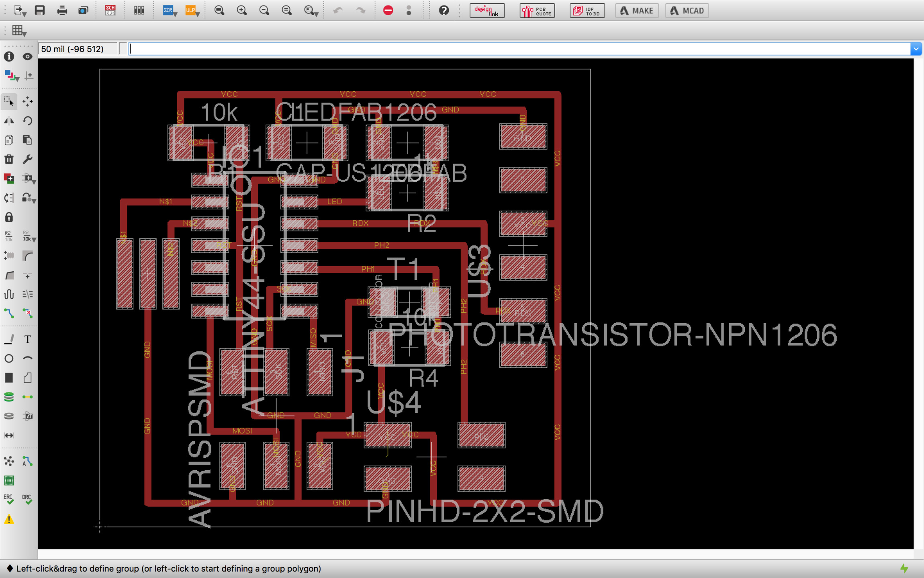Screen dimensions: 924x578
Task: Run the ERC check
Action: coord(9,500)
